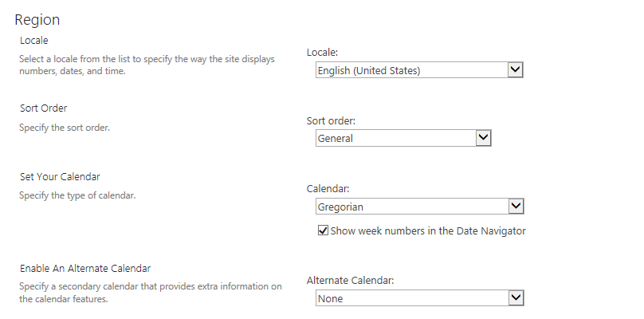Click the Region page heading

pos(37,20)
